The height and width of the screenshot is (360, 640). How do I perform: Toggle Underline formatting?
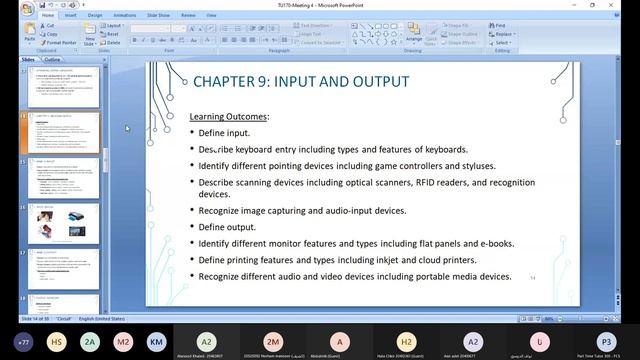(x=153, y=40)
